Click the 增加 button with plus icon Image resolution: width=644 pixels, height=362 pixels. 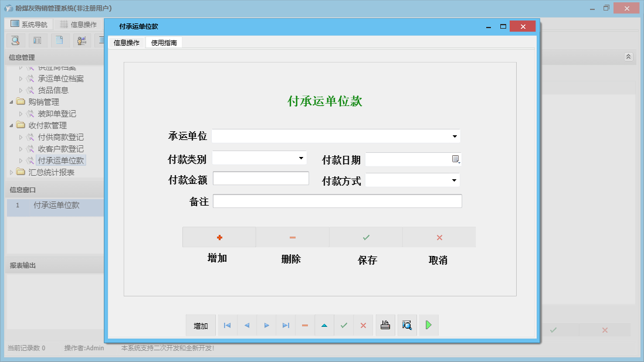click(219, 237)
